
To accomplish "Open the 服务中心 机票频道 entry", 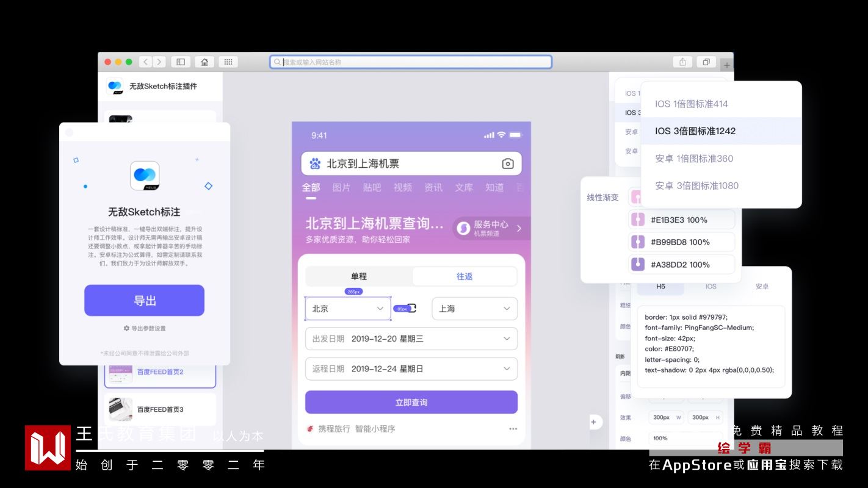I will coord(491,228).
